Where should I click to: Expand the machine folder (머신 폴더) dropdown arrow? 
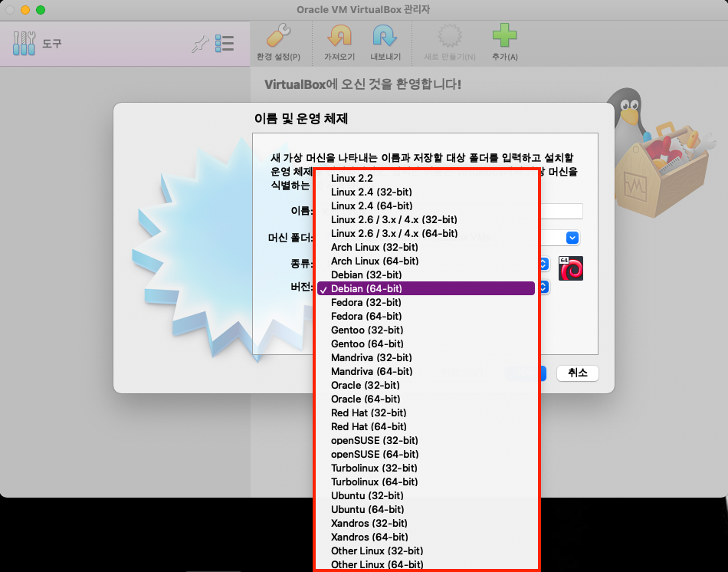(x=572, y=238)
